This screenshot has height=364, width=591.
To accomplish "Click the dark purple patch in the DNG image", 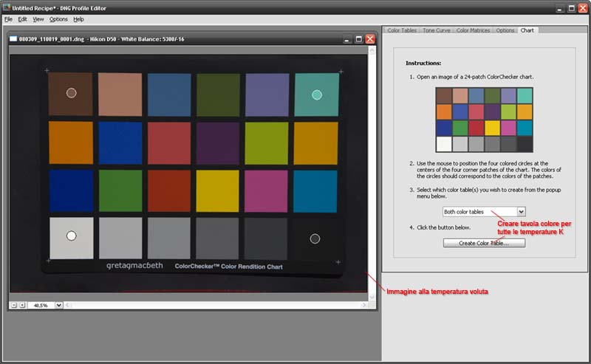I will (217, 143).
